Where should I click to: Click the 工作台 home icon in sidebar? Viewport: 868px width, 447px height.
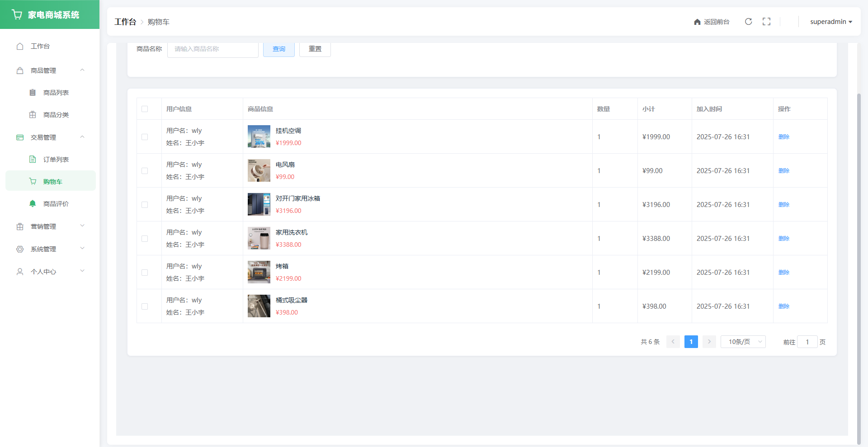pos(20,46)
